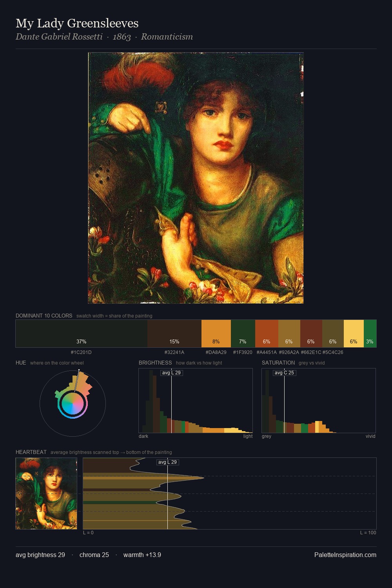Click the small heartbeat painting thumbnail
Viewport: 392px width, 588px height.
tap(46, 494)
